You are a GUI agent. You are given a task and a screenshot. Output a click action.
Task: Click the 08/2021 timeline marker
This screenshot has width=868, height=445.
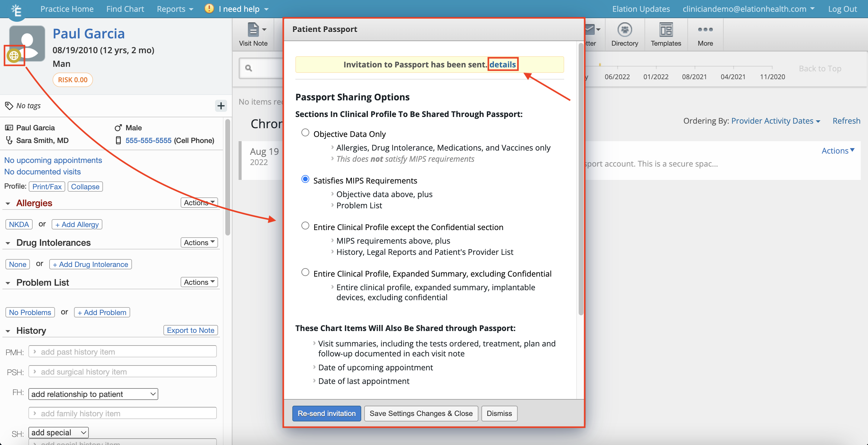coord(694,76)
